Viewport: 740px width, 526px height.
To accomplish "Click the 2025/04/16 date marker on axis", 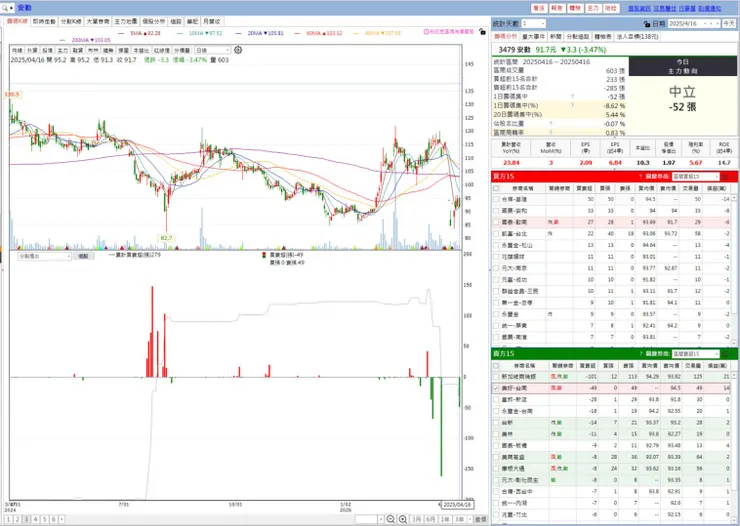I will pyautogui.click(x=457, y=505).
